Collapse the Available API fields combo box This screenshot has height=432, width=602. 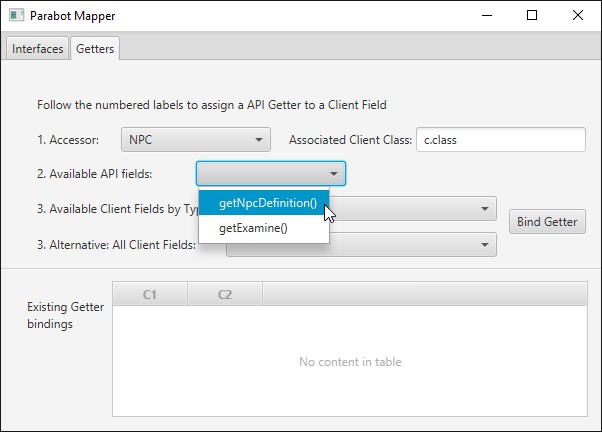(x=271, y=174)
